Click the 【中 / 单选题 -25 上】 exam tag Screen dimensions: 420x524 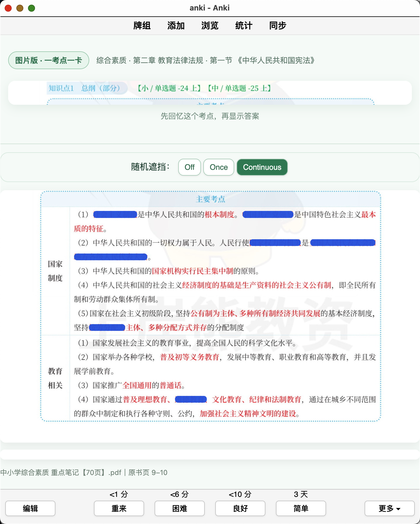[239, 88]
